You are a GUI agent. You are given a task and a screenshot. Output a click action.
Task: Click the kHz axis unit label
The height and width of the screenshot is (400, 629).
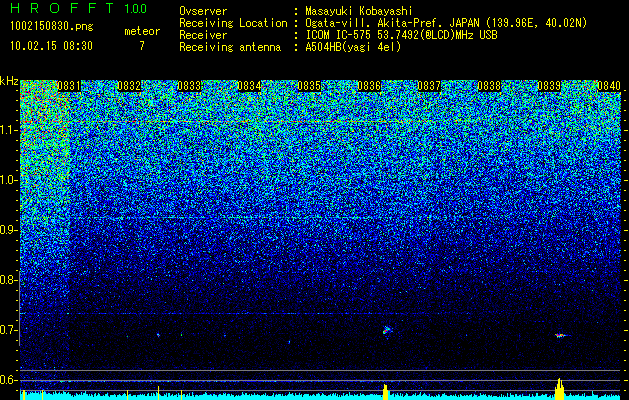(x=9, y=81)
